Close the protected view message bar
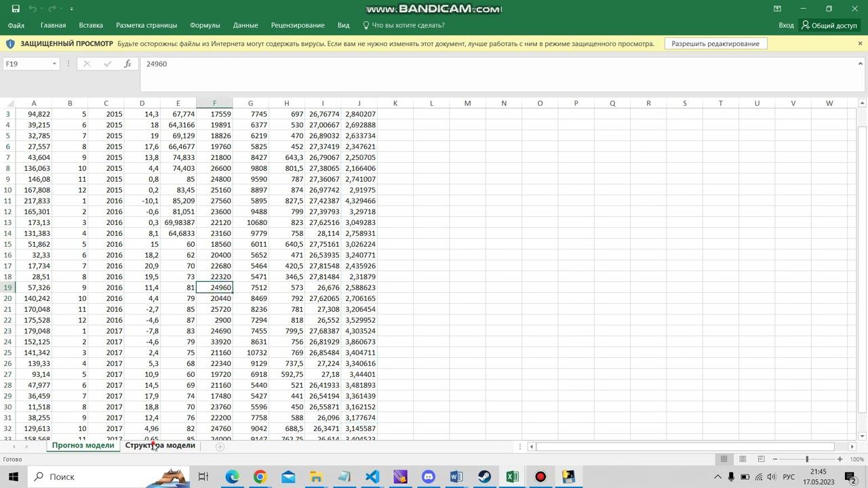This screenshot has height=488, width=868. [x=860, y=43]
